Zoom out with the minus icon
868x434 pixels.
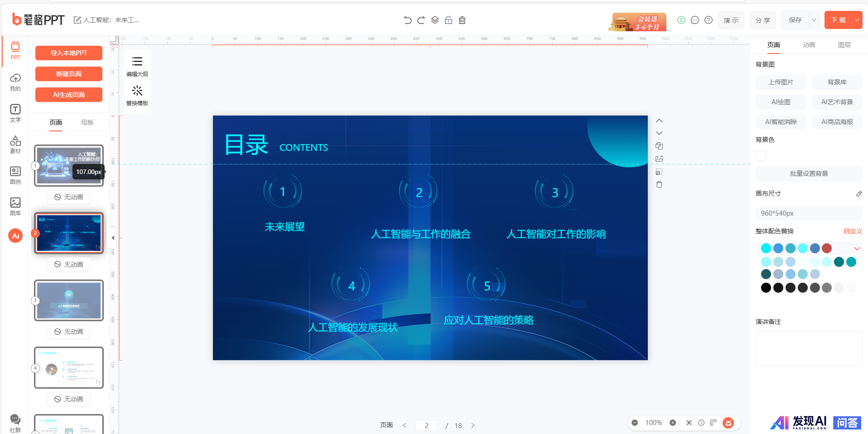[x=635, y=423]
